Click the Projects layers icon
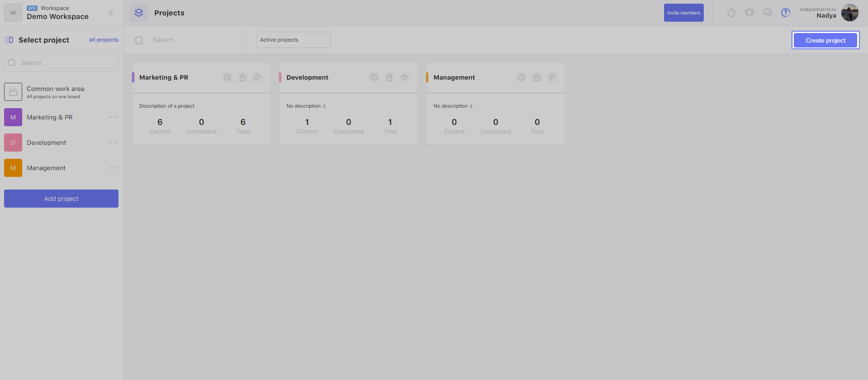 (x=139, y=13)
